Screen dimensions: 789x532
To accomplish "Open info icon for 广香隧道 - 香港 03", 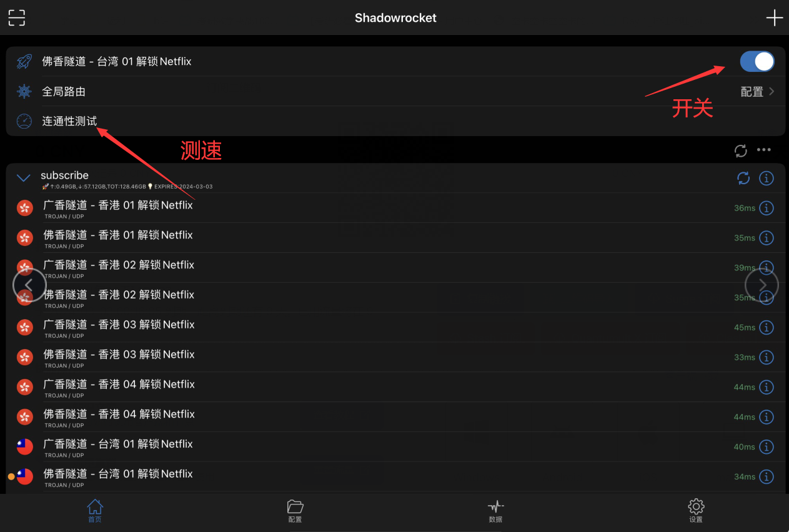I will (x=767, y=327).
